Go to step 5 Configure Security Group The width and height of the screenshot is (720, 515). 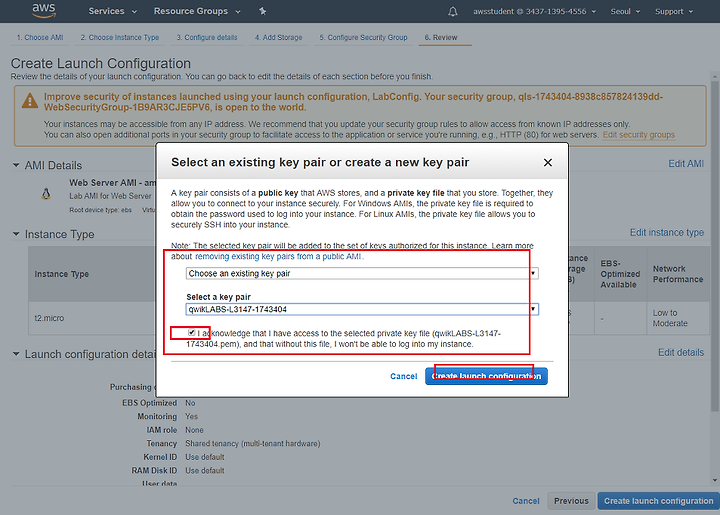pos(364,38)
